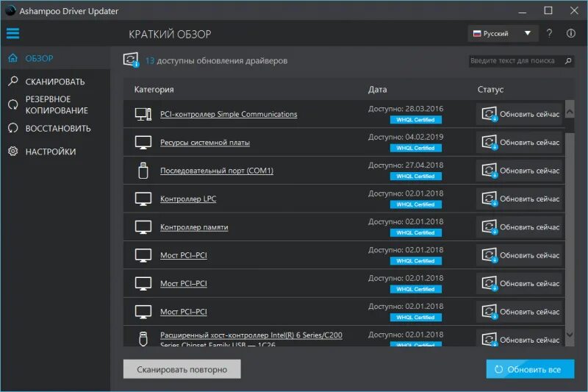The image size is (588, 392).
Task: Click monitor icon for Ресурсы системной платы
Action: (x=143, y=143)
